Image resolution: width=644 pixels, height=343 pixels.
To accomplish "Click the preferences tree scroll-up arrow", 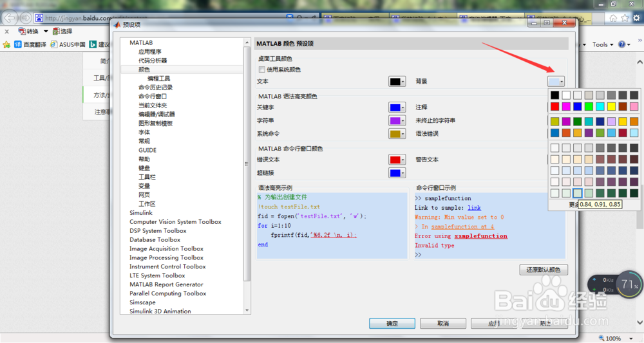I will tap(247, 42).
